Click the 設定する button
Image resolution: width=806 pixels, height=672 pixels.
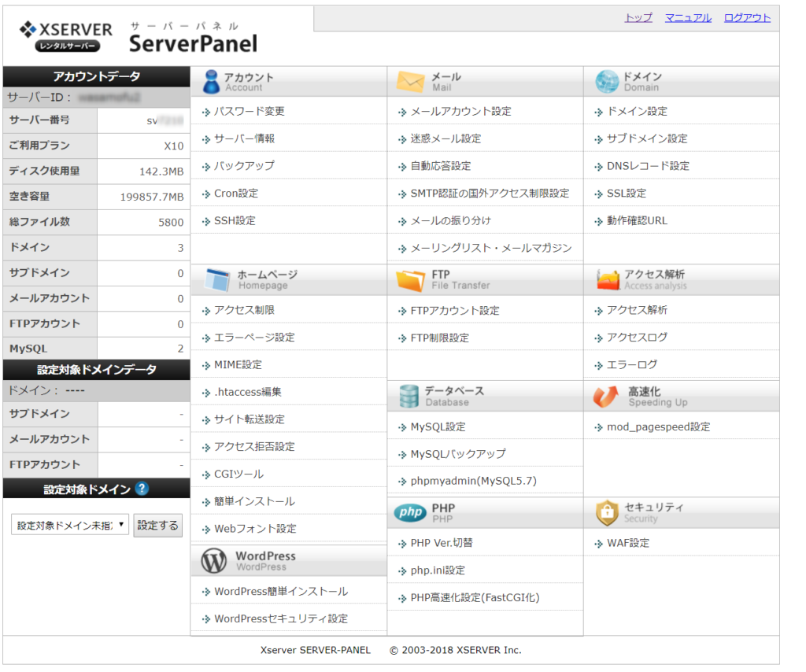coord(157,525)
